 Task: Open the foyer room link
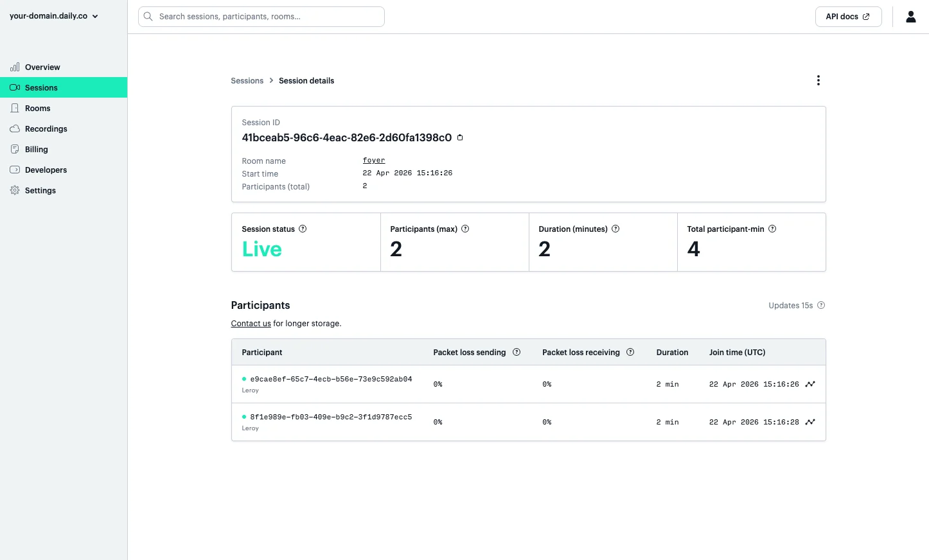(x=374, y=161)
